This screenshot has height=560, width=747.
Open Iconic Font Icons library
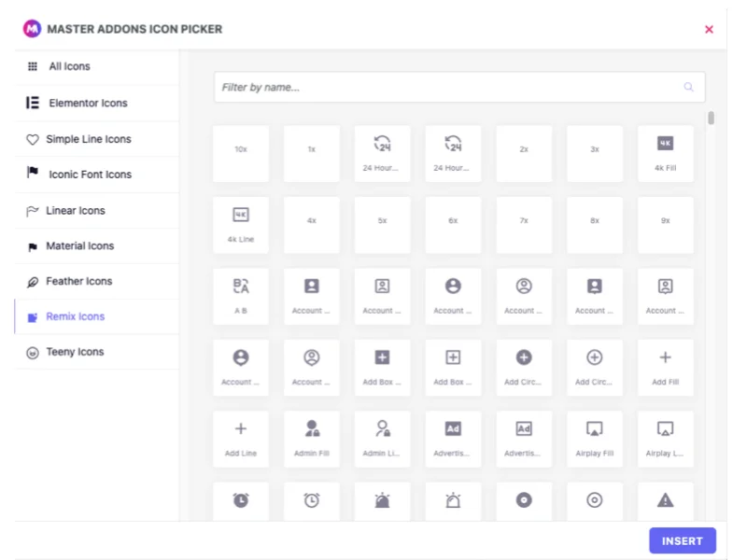tap(97, 175)
